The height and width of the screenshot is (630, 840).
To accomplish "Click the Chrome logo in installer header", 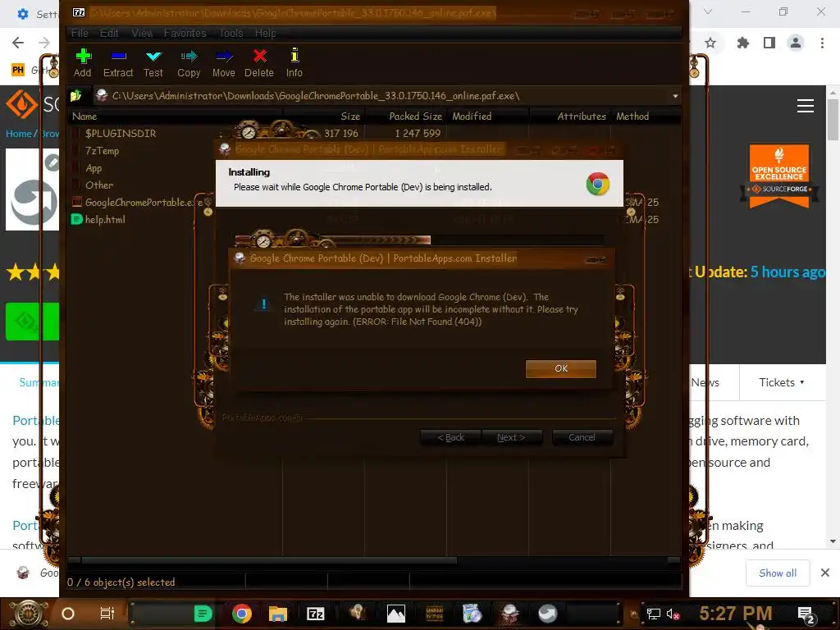I will coord(598,184).
